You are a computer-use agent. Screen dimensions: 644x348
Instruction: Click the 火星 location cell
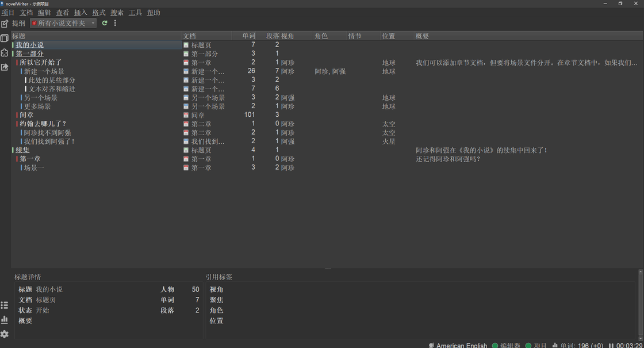pyautogui.click(x=389, y=142)
